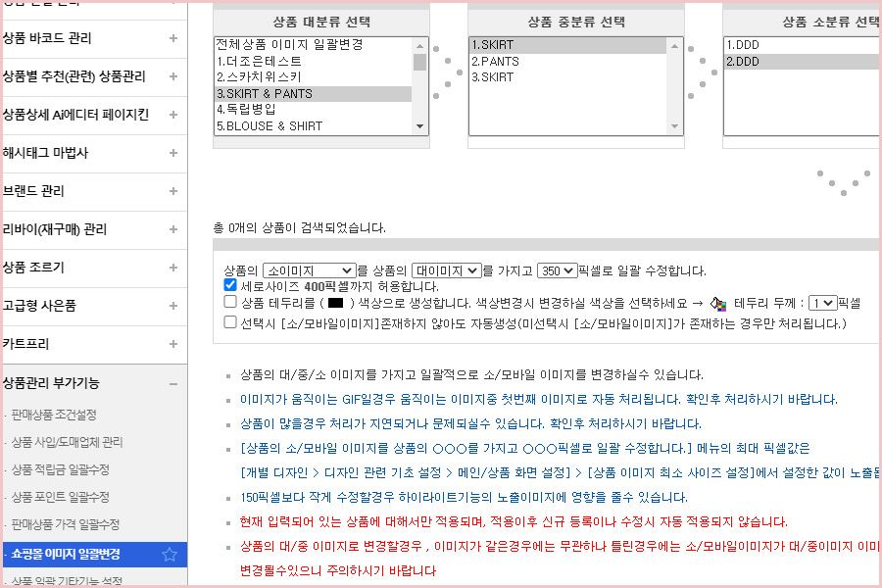The image size is (882, 588).
Task: Select 1.SKIRT in 중분류 list
Action: [x=567, y=45]
